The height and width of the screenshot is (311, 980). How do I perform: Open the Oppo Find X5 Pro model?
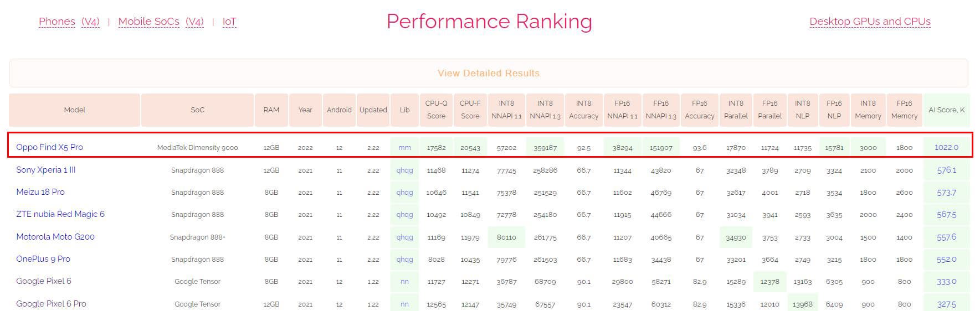click(x=49, y=147)
